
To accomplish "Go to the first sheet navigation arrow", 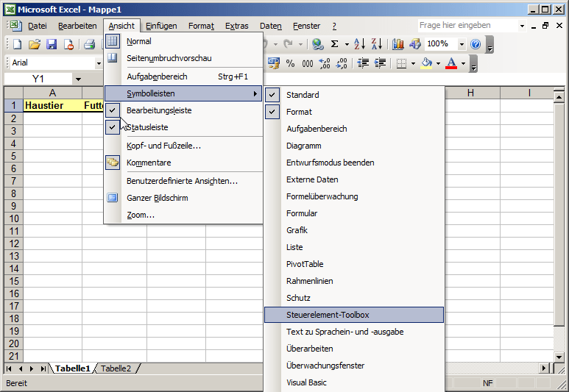I will [x=9, y=368].
